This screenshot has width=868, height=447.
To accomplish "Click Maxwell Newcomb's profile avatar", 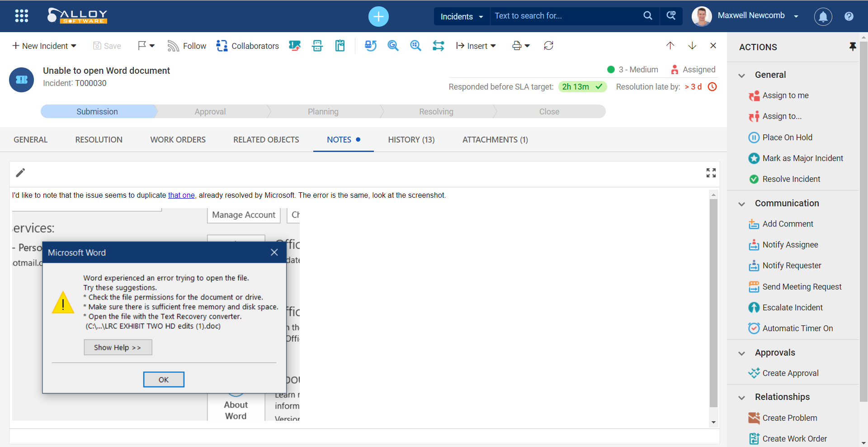I will pos(702,16).
